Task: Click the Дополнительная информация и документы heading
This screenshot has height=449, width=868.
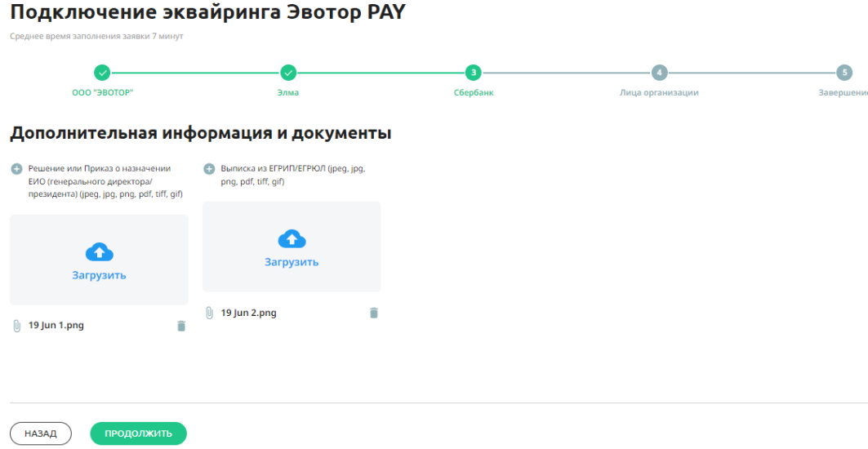Action: (x=200, y=133)
